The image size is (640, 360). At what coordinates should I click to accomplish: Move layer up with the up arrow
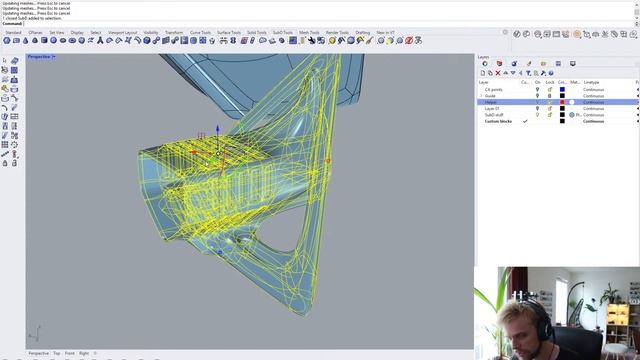click(x=506, y=73)
